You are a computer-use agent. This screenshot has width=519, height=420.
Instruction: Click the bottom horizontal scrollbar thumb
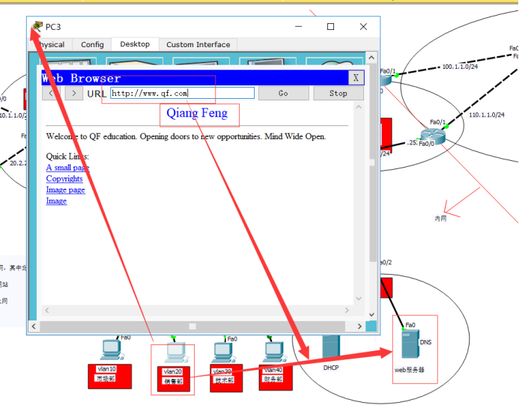coord(192,326)
